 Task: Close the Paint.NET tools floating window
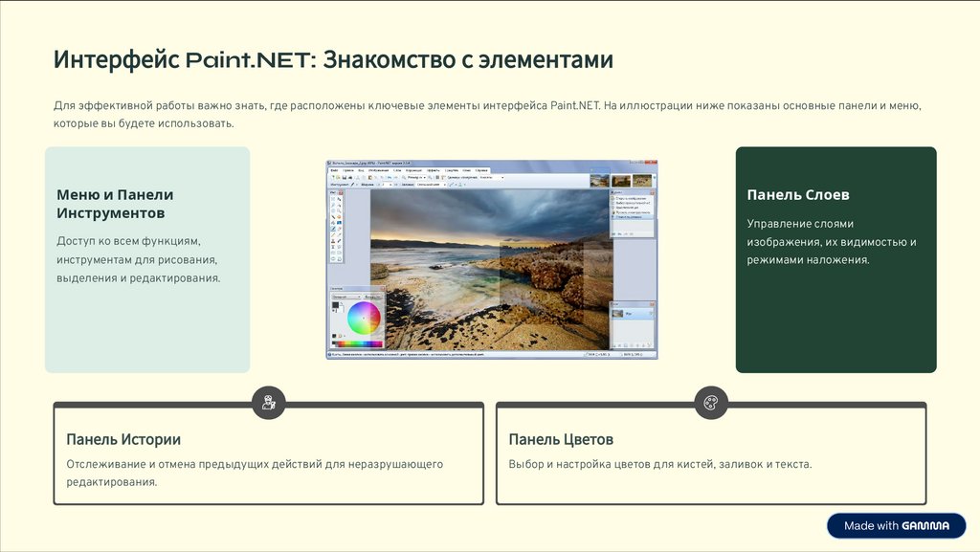point(340,192)
